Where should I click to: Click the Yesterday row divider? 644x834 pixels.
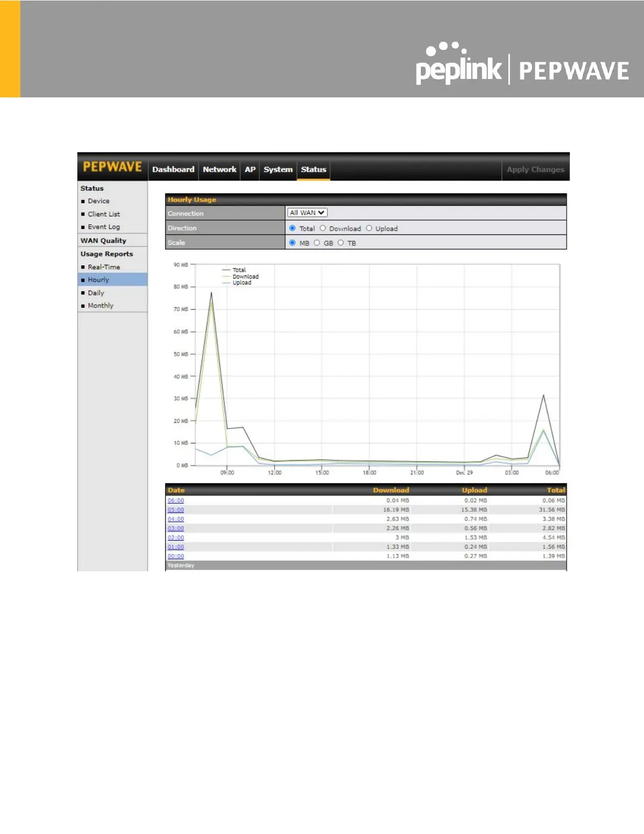(x=366, y=565)
